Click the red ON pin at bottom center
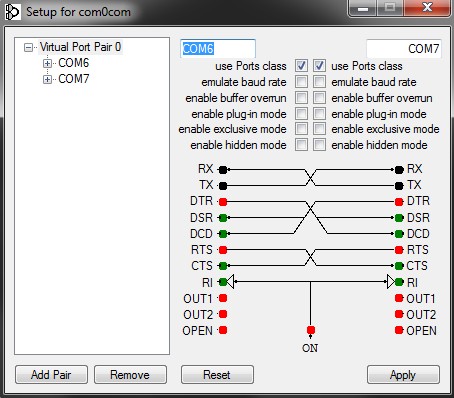 point(311,330)
